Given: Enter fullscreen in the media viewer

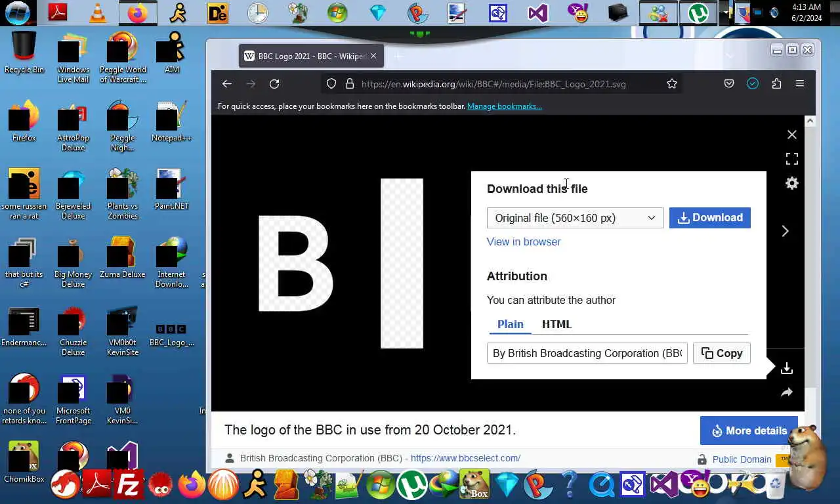Looking at the screenshot, I should coord(792,159).
